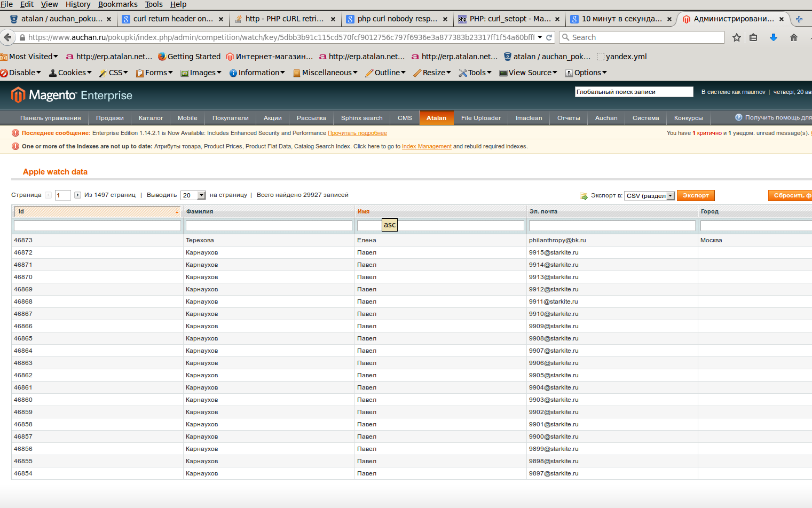
Task: Open the yandex.yml bookmark
Action: coord(621,57)
